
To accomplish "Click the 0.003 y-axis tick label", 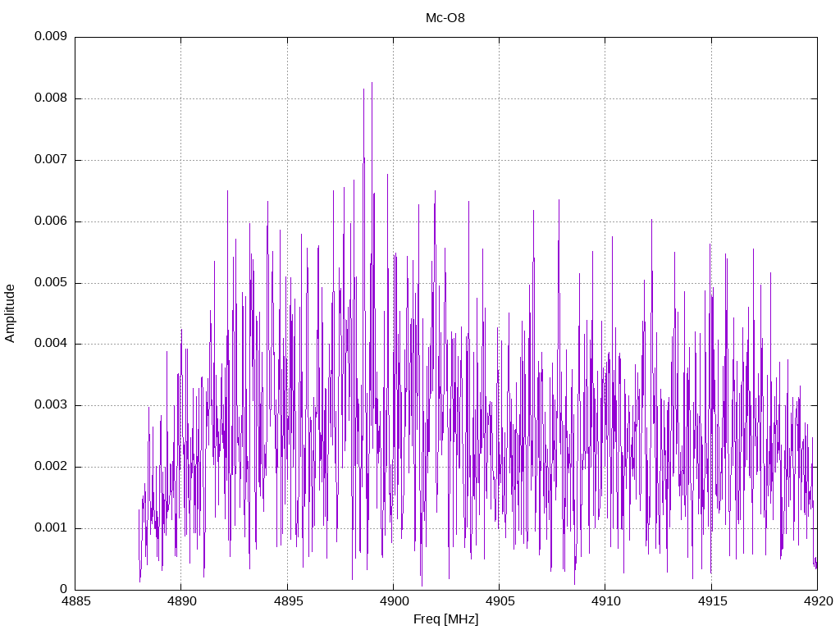I will 51,405.
